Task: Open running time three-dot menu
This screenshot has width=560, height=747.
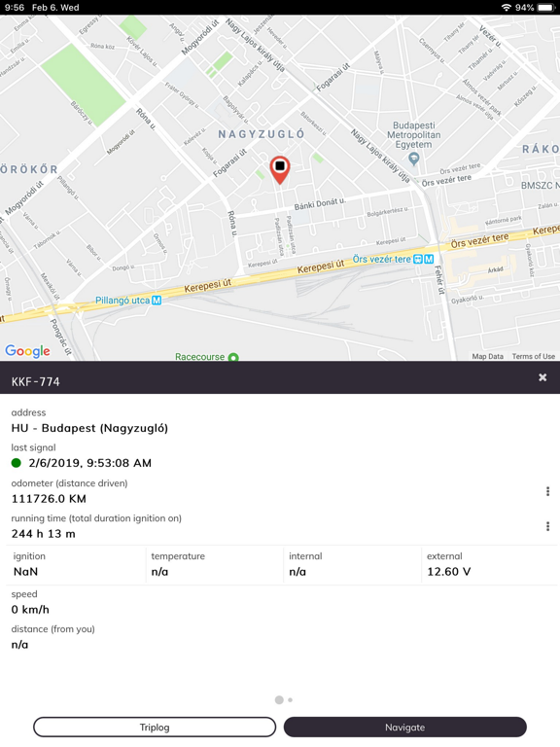Action: 547,526
